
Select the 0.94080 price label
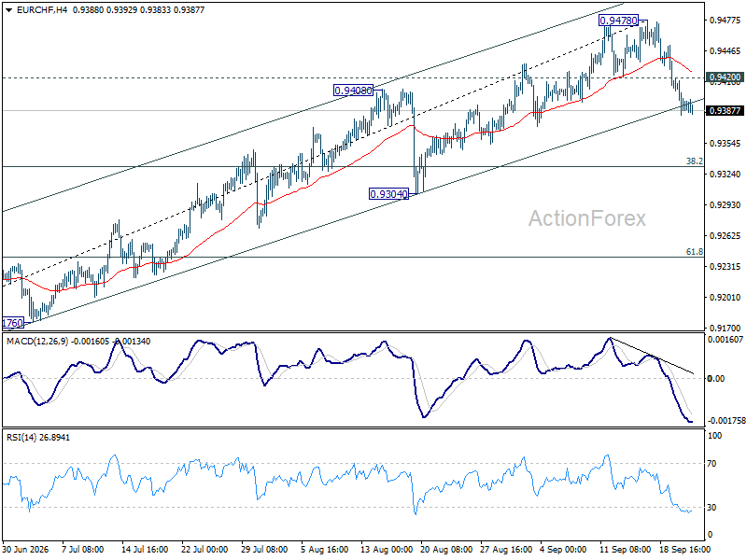point(353,90)
